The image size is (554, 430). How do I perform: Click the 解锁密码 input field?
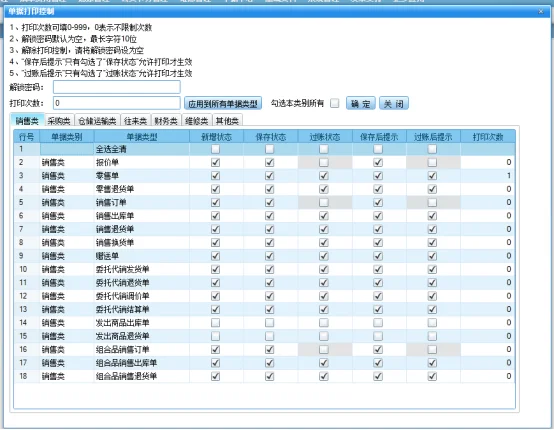[x=117, y=87]
